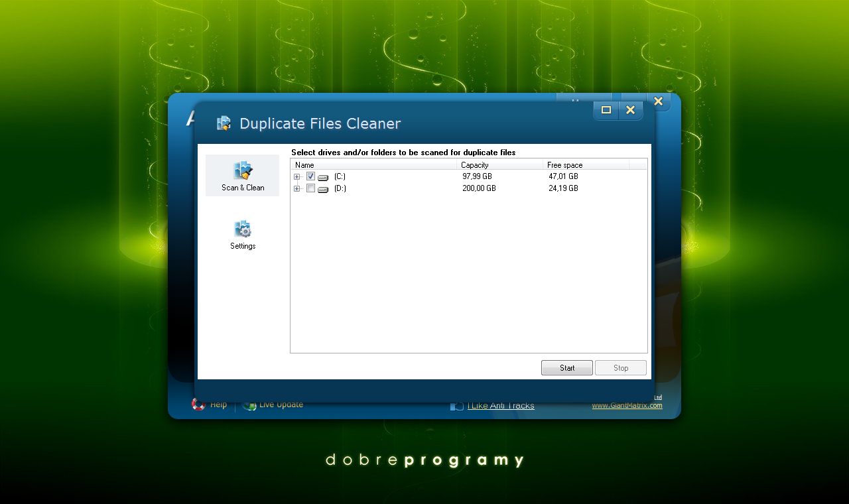Expand the D: drive tree node
The image size is (849, 504).
click(296, 189)
